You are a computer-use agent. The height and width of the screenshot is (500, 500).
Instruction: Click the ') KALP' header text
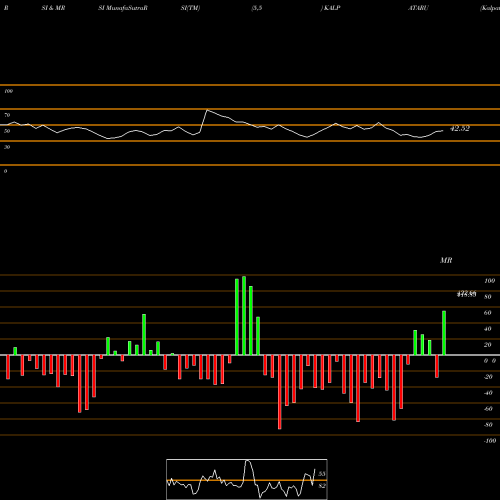coord(330,8)
